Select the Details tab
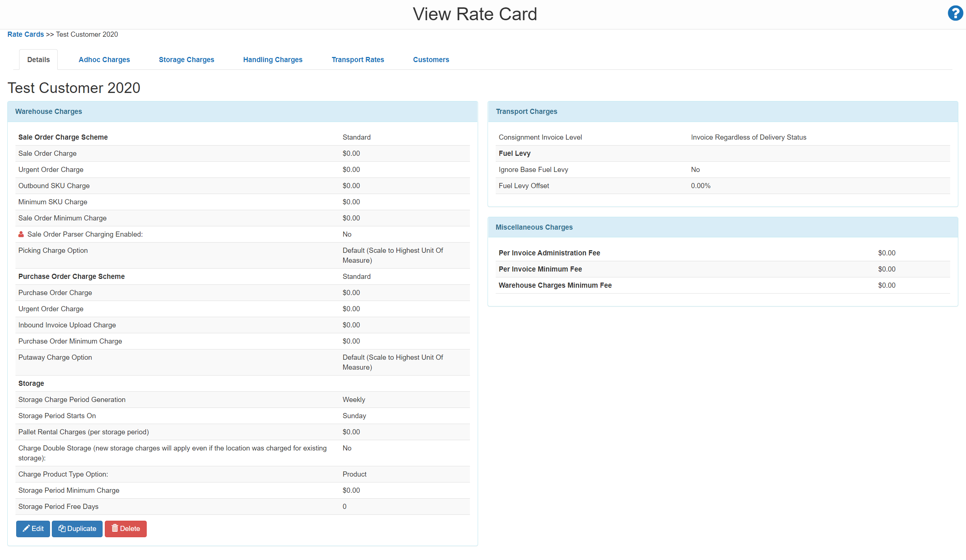The width and height of the screenshot is (966, 560). 38,60
